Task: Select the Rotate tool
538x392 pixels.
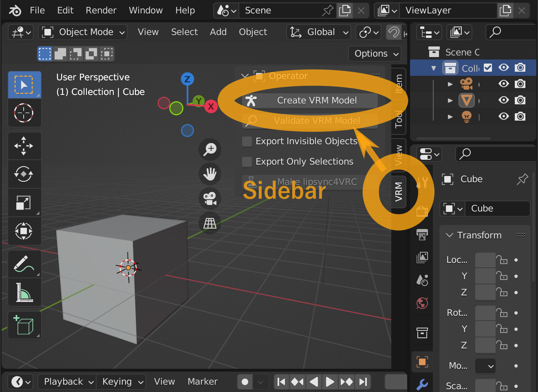Action: click(24, 174)
